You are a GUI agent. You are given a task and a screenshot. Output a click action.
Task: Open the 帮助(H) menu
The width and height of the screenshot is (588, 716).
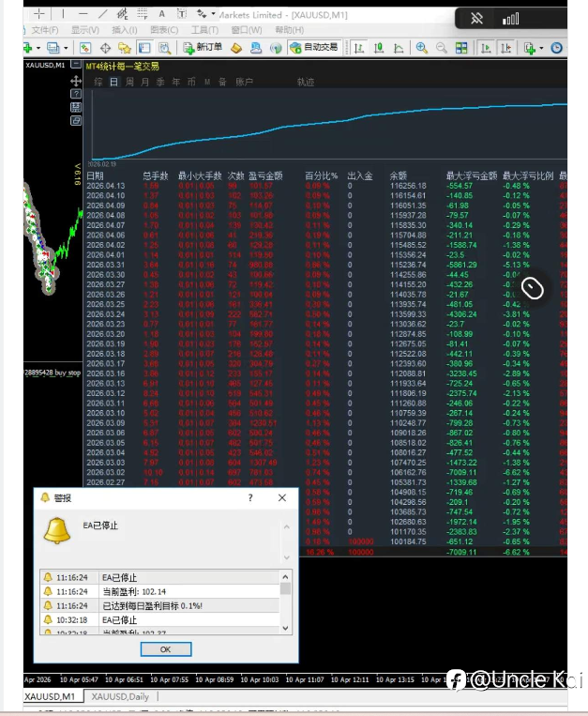coord(289,30)
